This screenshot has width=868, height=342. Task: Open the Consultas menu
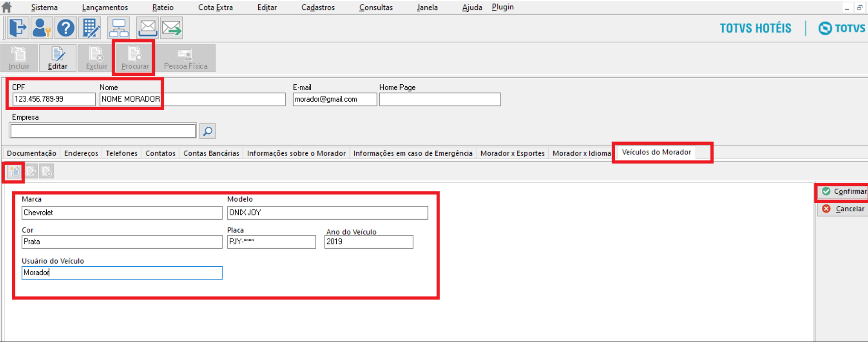coord(376,7)
